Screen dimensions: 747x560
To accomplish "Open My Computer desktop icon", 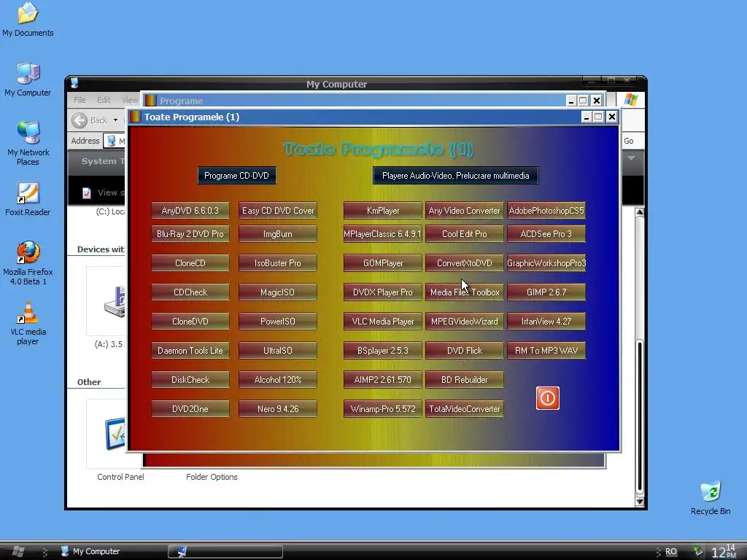I will coord(28,79).
